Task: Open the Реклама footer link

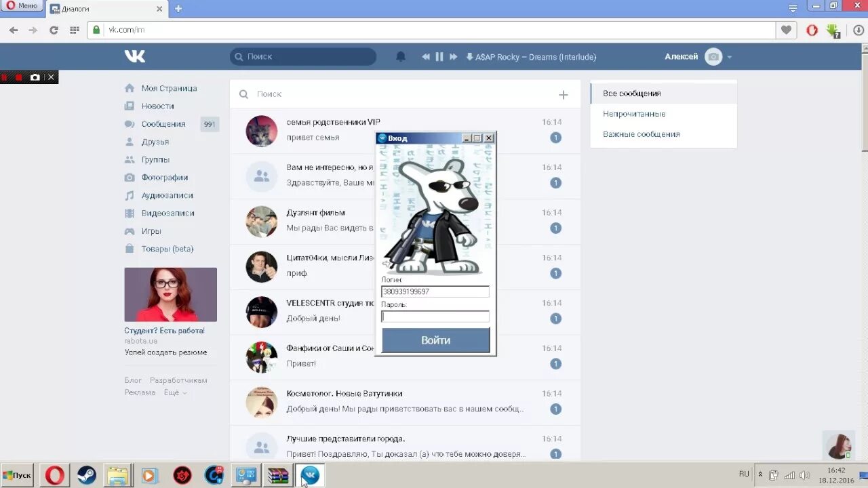Action: tap(140, 392)
